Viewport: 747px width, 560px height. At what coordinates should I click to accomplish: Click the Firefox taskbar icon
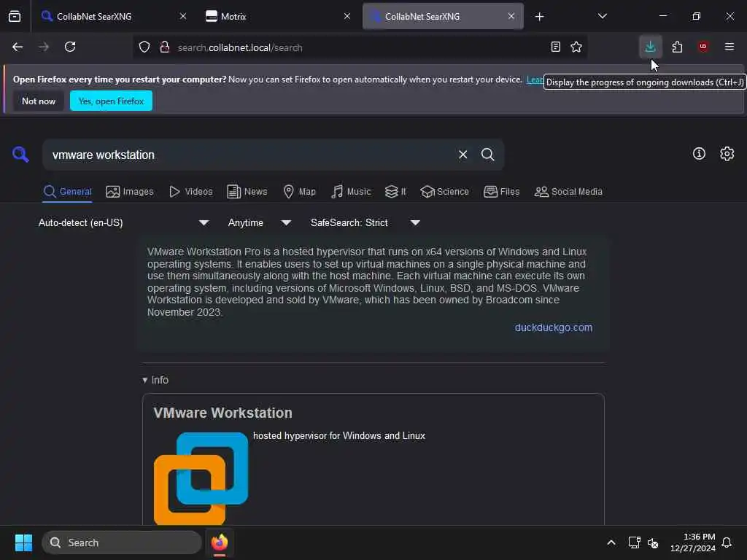[x=220, y=542]
